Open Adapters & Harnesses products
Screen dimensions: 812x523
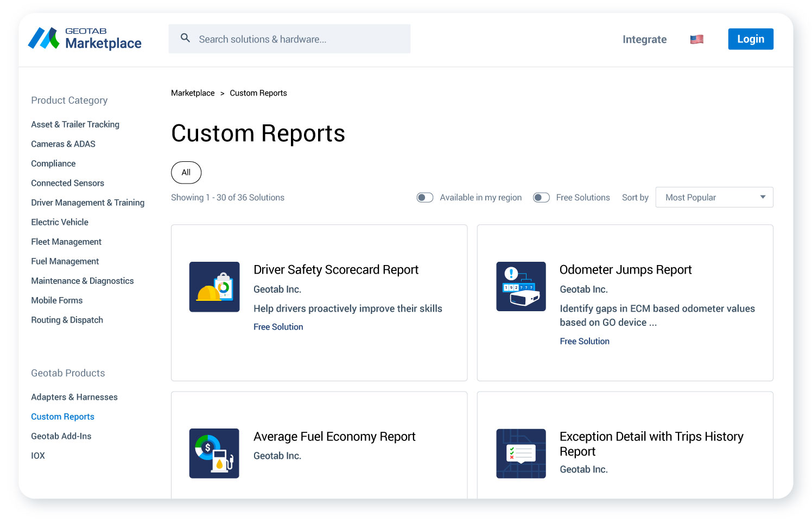tap(74, 397)
